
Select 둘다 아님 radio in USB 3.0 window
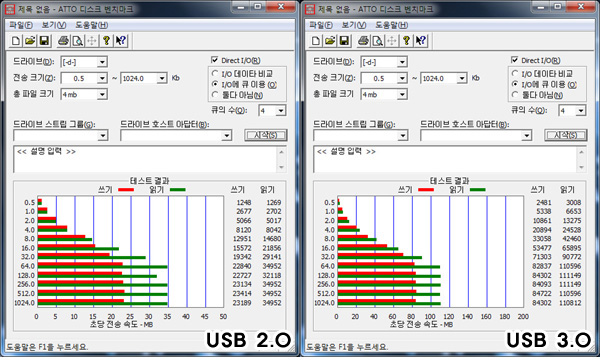coord(515,94)
